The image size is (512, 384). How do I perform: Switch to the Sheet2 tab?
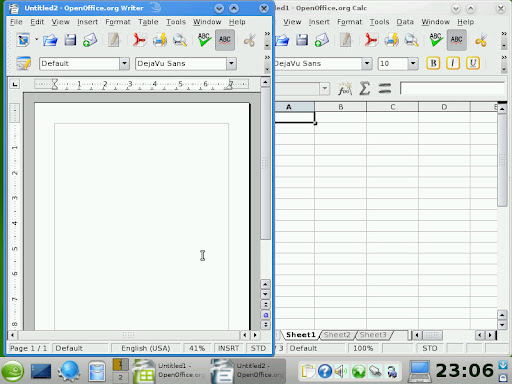(337, 335)
